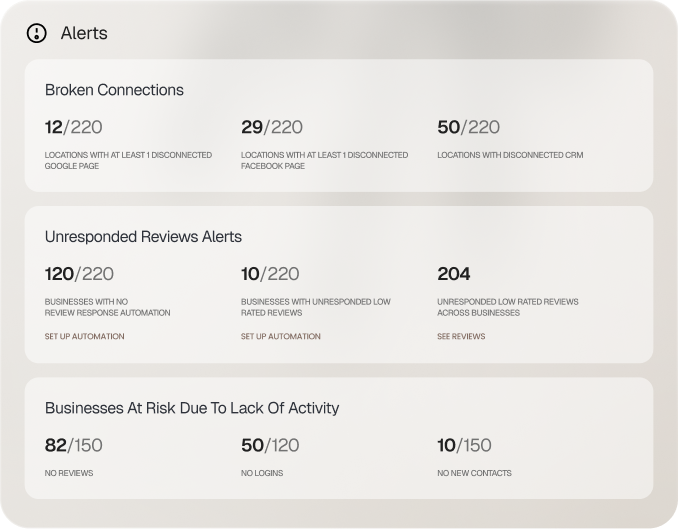Open Set Up Automation under 10/220
The image size is (678, 529).
click(x=281, y=336)
